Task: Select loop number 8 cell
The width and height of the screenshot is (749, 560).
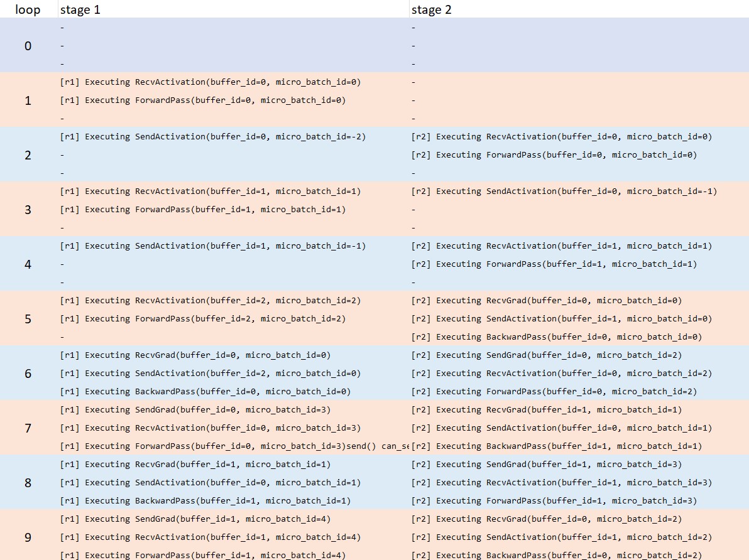Action: 28,483
